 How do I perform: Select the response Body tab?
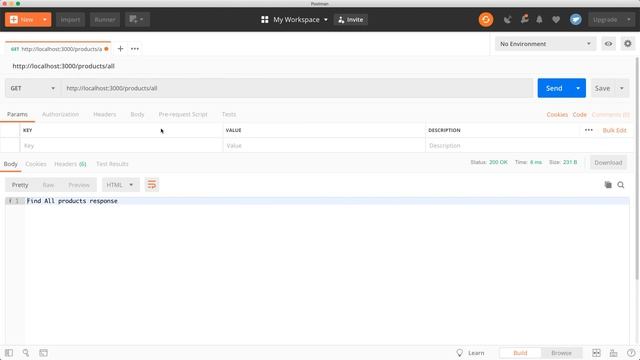point(11,164)
